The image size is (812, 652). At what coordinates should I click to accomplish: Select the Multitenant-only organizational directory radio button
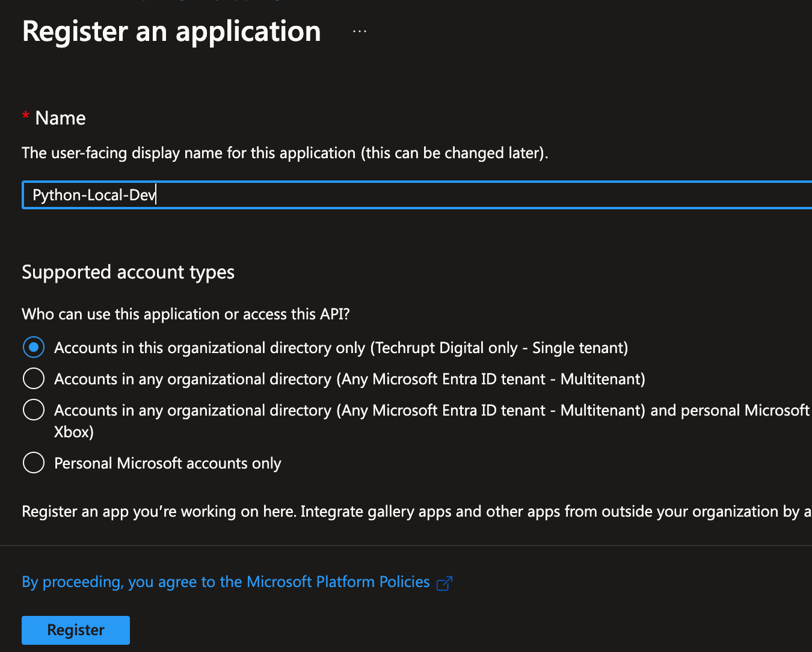pos(34,378)
